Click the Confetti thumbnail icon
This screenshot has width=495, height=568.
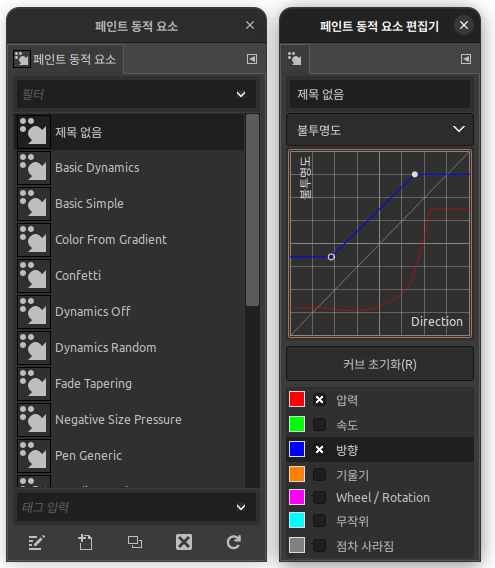tap(34, 276)
